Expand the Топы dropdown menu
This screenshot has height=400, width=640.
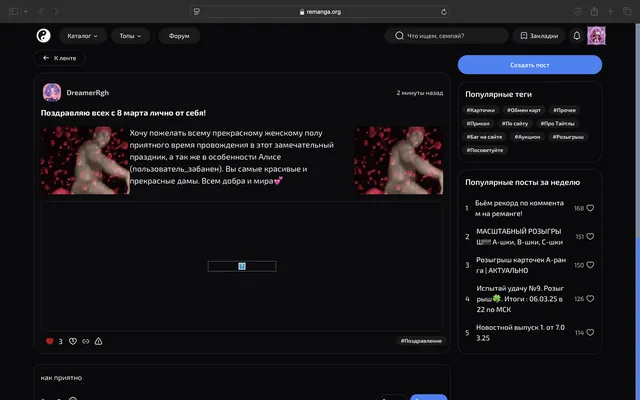(x=130, y=36)
